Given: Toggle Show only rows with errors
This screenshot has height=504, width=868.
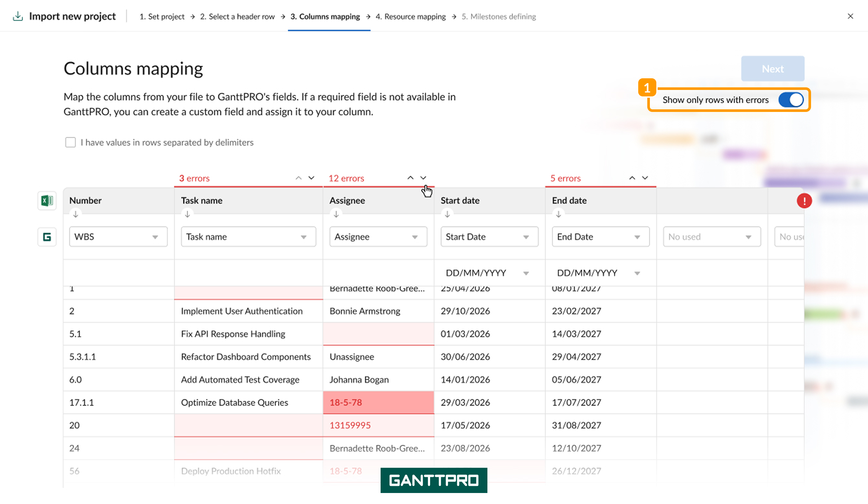Looking at the screenshot, I should click(791, 100).
